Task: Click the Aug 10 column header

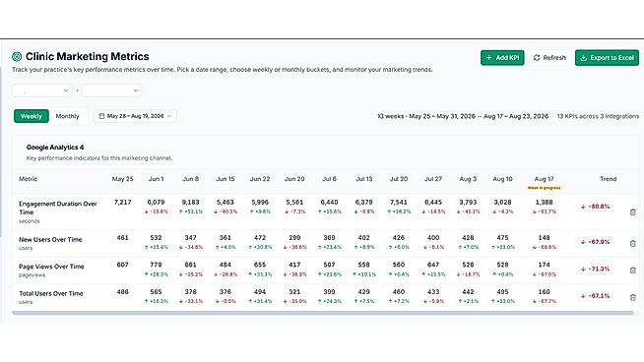Action: tap(503, 179)
